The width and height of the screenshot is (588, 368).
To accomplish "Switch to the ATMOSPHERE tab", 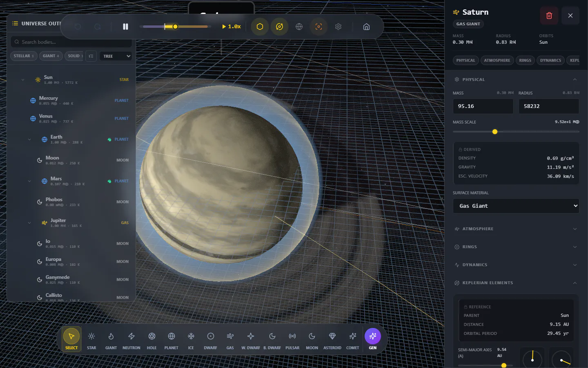I will [x=497, y=61].
